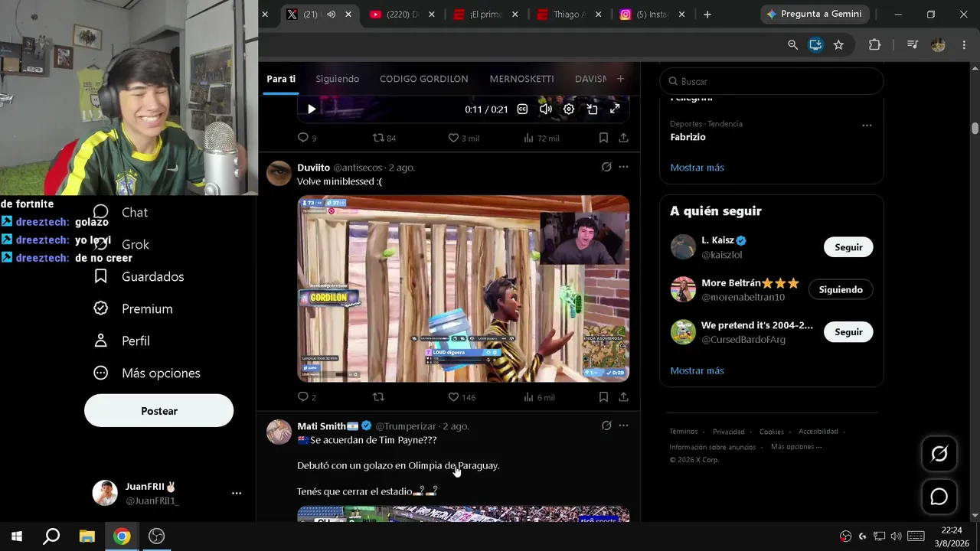Viewport: 980px width, 551px height.
Task: Ask Grok about Duviito's post
Action: pyautogui.click(x=606, y=167)
